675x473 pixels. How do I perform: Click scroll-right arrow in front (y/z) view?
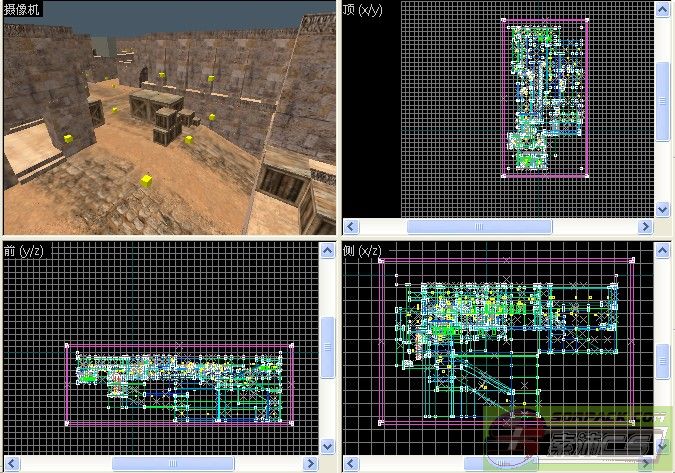[x=310, y=464]
